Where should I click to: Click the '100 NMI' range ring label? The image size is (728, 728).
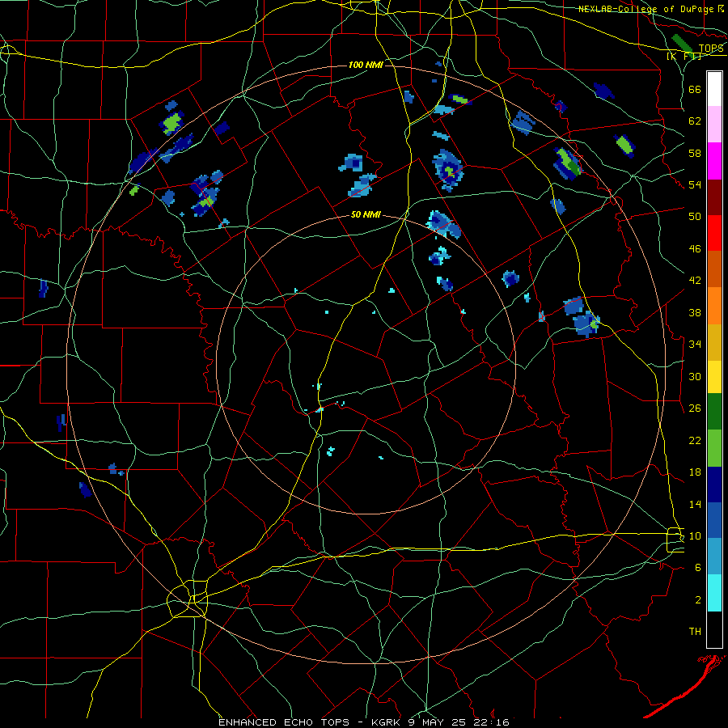tap(366, 65)
